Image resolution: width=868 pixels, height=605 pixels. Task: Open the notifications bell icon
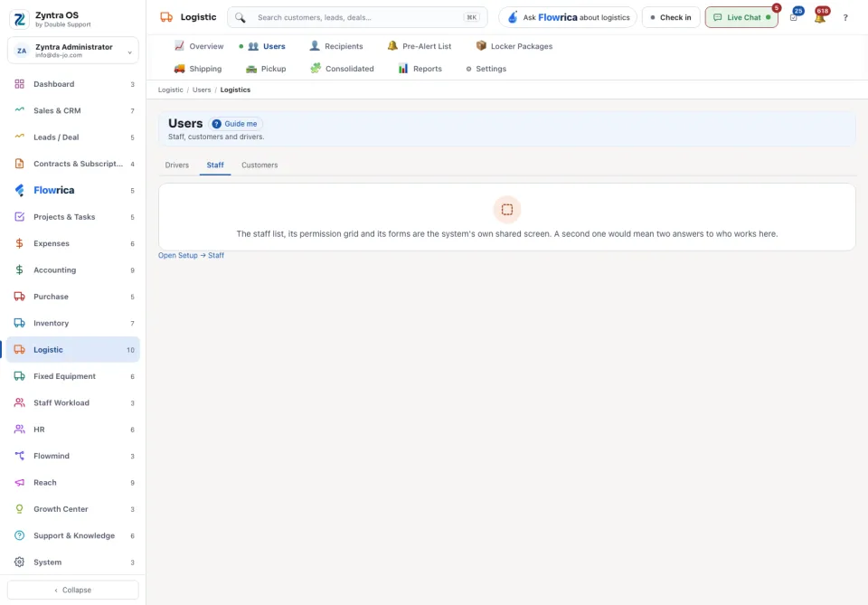(820, 17)
